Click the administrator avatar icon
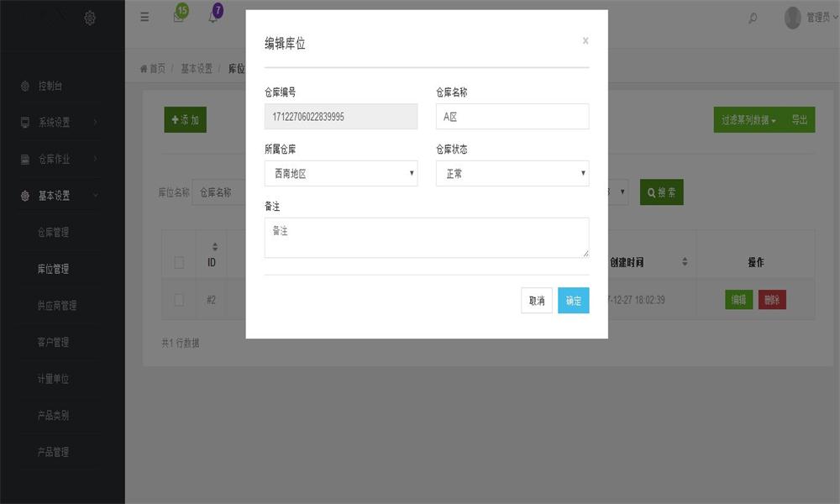This screenshot has width=840, height=504. pos(792,18)
